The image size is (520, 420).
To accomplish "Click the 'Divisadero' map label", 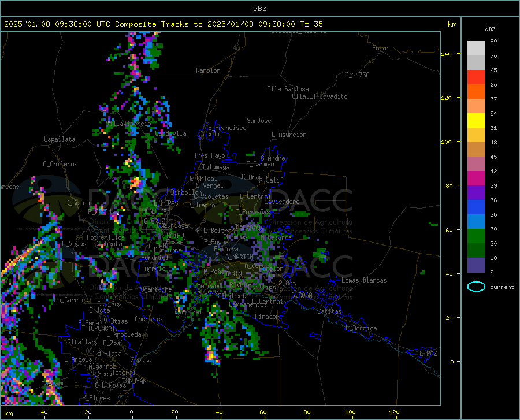I will pyautogui.click(x=282, y=202).
